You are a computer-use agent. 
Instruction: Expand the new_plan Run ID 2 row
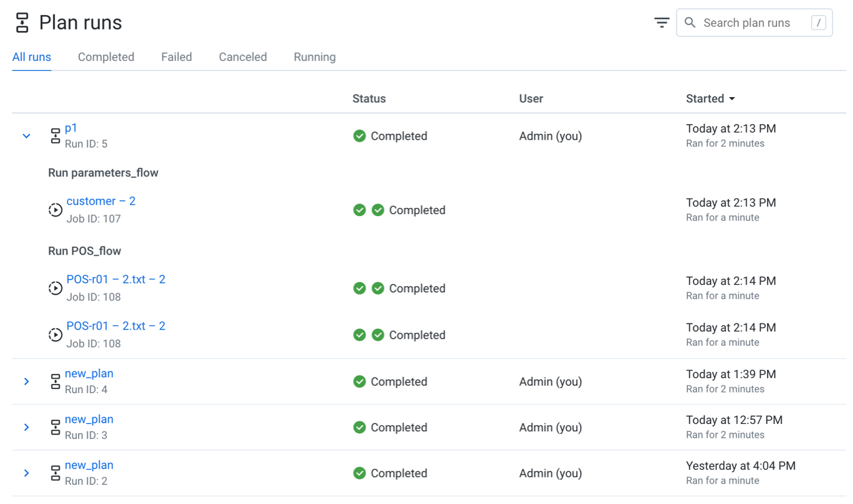26,473
